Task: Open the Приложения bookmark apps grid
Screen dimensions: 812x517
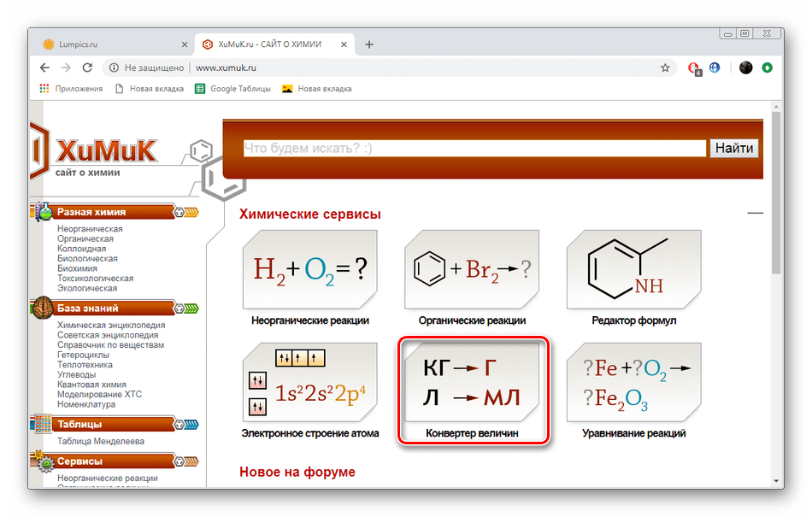Action: [x=71, y=89]
